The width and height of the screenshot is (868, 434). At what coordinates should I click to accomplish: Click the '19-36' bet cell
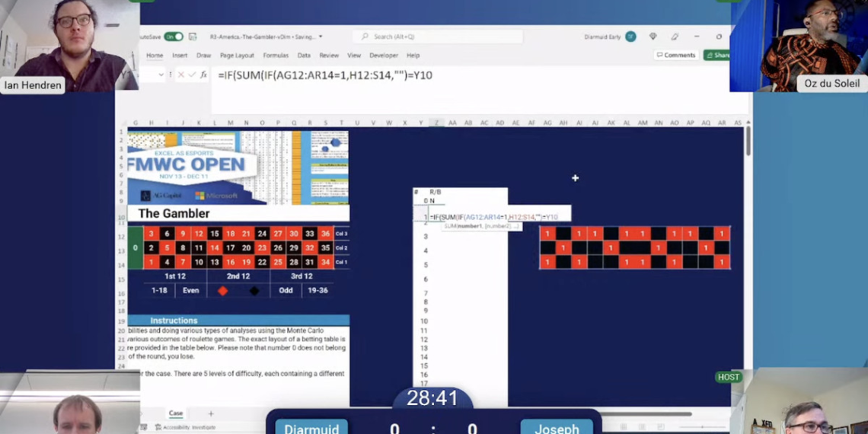click(318, 290)
